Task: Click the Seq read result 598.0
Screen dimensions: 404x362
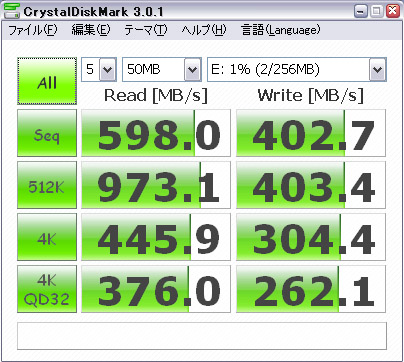Action: click(156, 133)
